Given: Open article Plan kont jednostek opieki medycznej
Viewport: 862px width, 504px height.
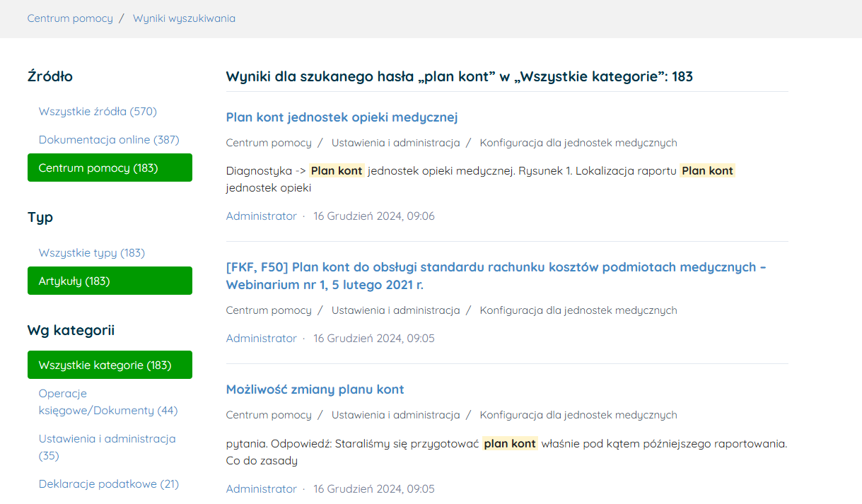Looking at the screenshot, I should pos(342,117).
